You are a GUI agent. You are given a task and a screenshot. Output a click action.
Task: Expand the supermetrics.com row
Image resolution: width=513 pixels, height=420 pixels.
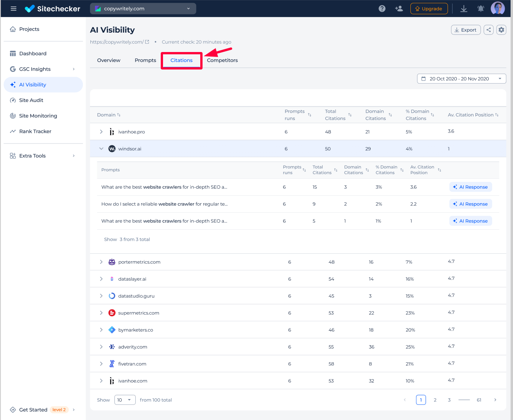pos(101,313)
